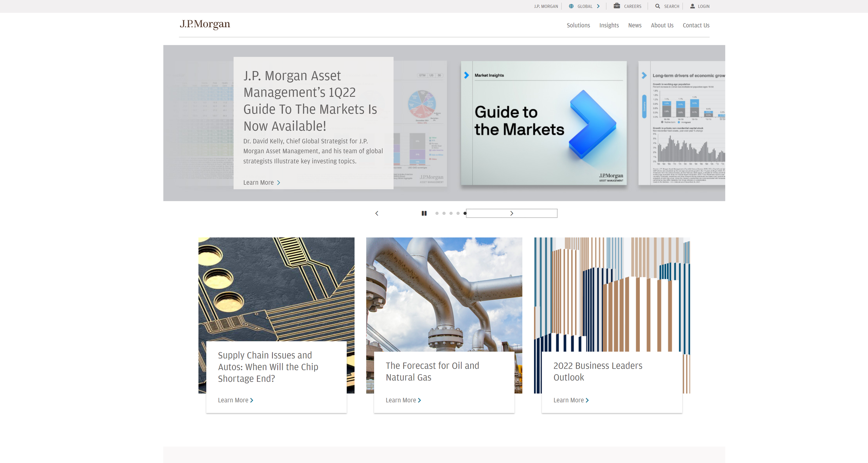
Task: Click the chevron after Business Leaders Learn More
Action: coord(587,400)
